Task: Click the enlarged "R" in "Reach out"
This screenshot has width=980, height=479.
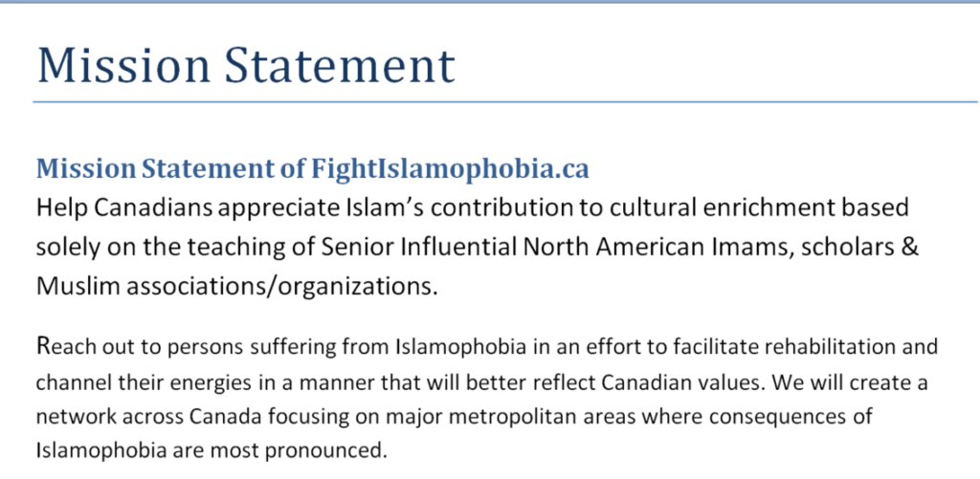Action: pyautogui.click(x=42, y=345)
